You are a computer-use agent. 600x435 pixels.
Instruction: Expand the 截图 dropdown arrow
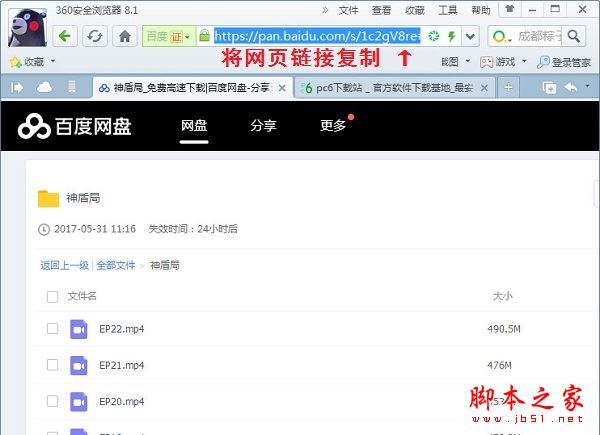[468, 61]
